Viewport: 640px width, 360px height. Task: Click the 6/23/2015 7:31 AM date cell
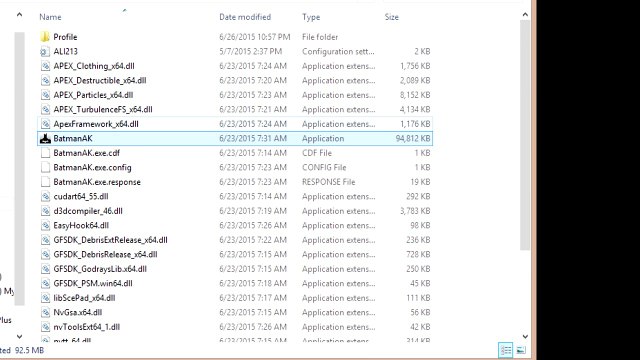tap(253, 138)
